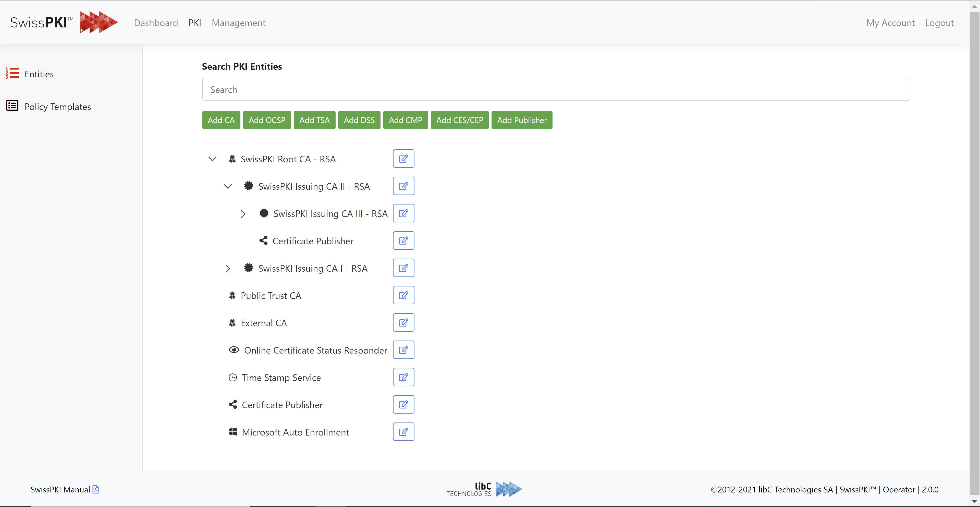
Task: Click the Policy Templates sidebar icon
Action: coord(12,106)
